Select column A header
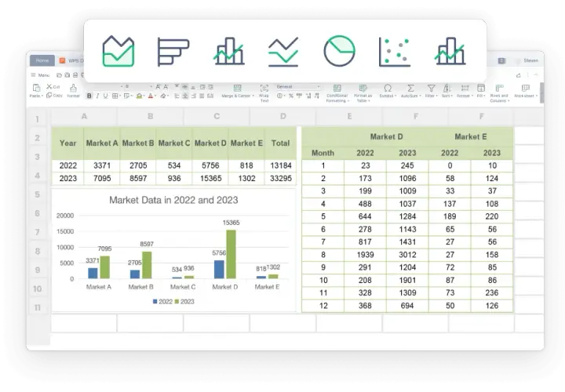This screenshot has width=565, height=392. [x=84, y=116]
